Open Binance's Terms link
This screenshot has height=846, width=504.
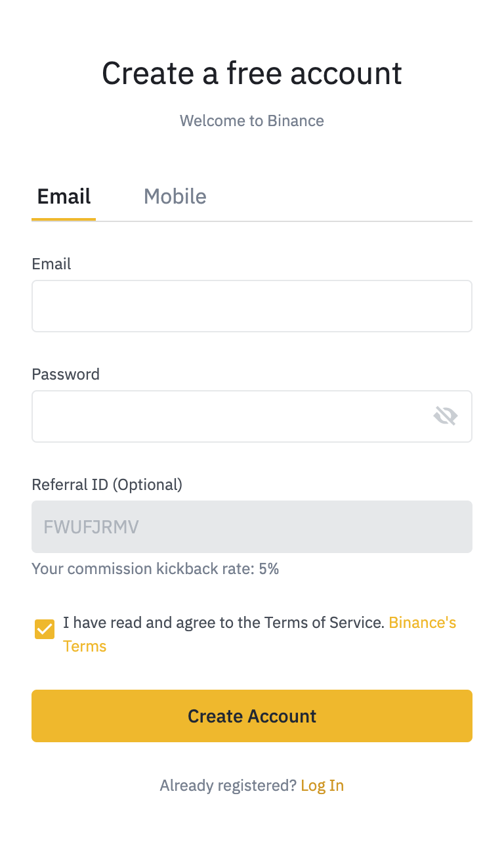(422, 623)
